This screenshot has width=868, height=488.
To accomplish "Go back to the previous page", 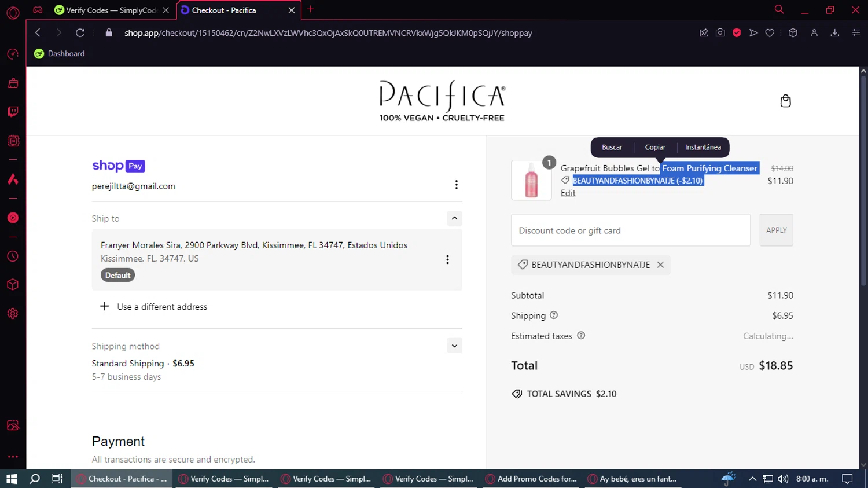I will pos(38,33).
